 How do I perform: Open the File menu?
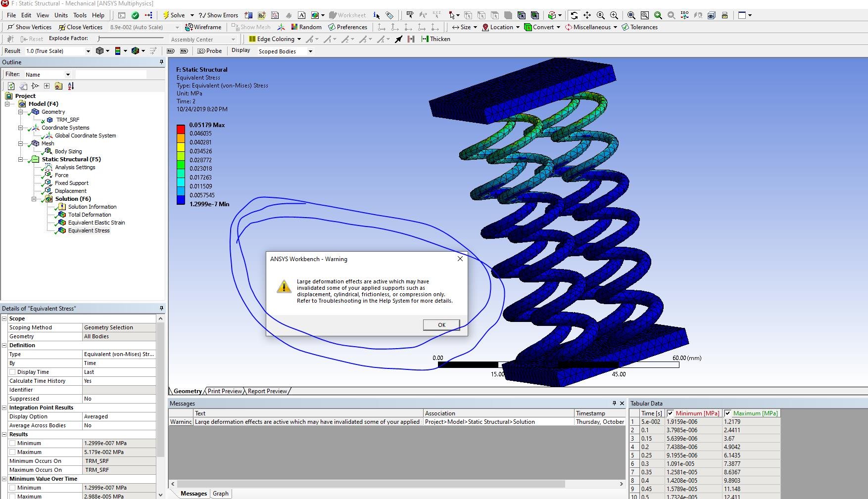click(x=11, y=15)
